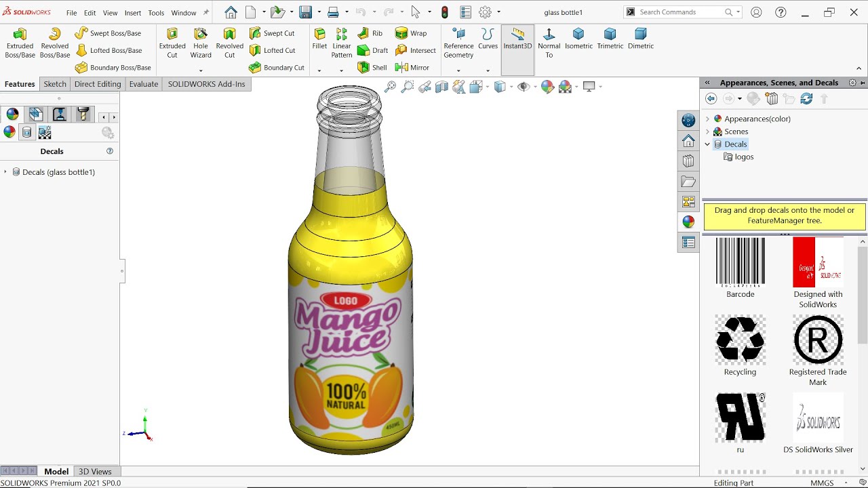Expand the Fillet dropdown arrow
This screenshot has width=868, height=488.
319,70
